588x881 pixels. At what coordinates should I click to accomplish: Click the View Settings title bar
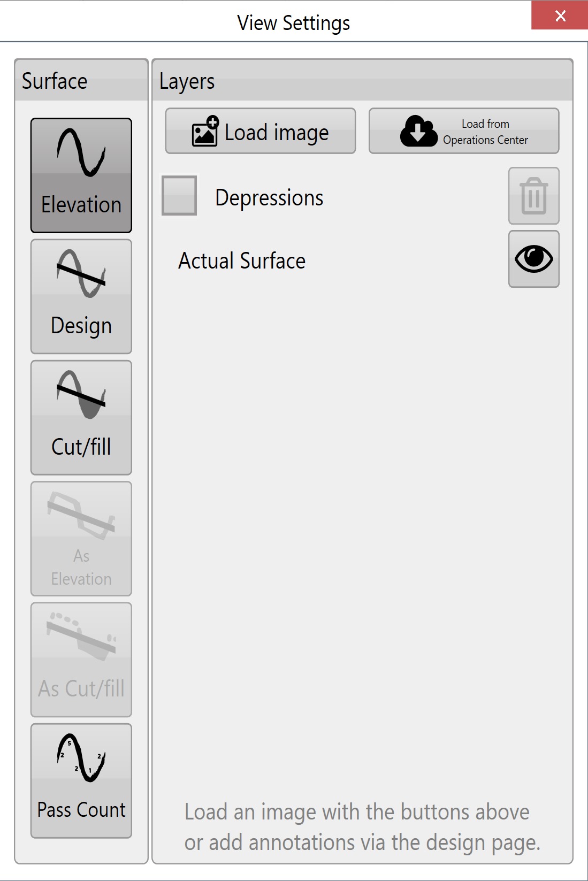point(294,22)
